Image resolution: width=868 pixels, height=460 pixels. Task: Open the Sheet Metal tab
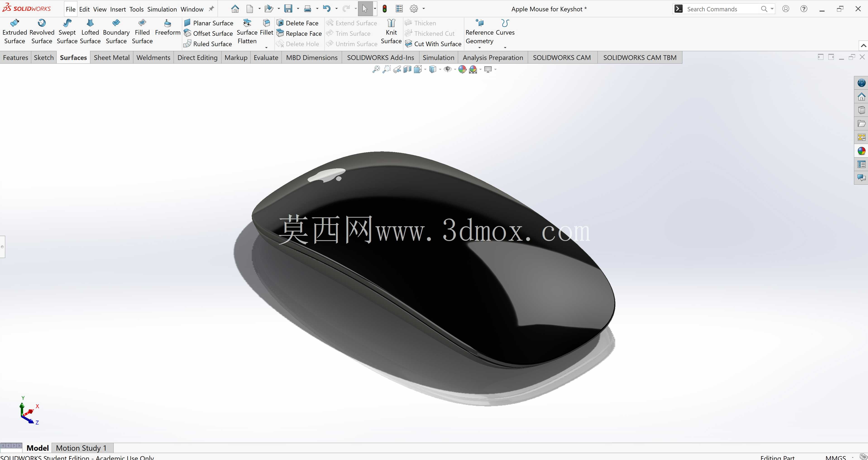click(x=112, y=57)
